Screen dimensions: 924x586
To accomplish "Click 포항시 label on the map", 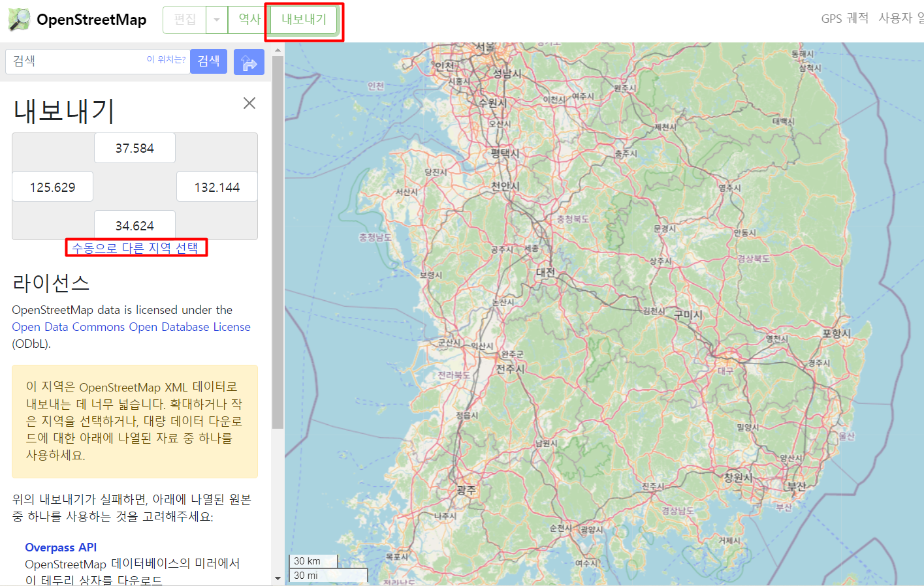I will pos(836,333).
